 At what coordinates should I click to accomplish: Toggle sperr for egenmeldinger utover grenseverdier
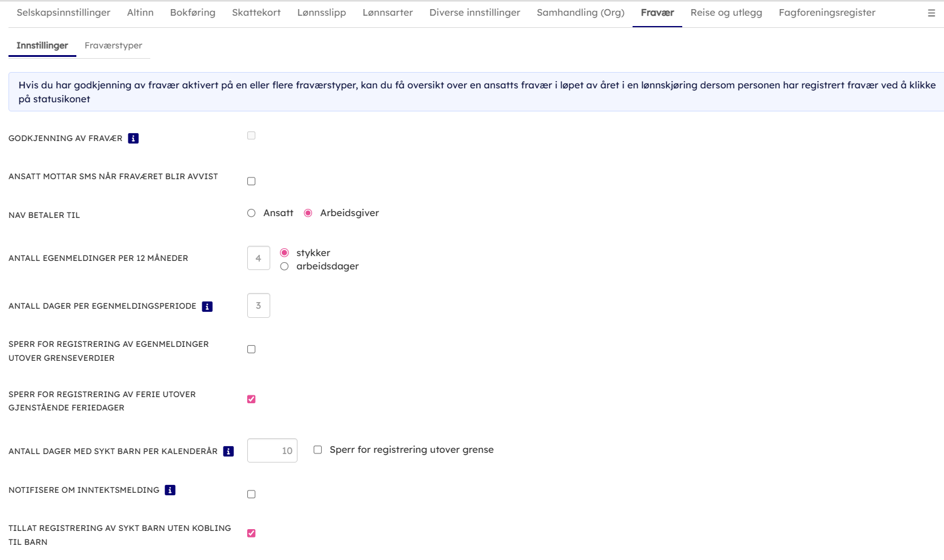(251, 349)
